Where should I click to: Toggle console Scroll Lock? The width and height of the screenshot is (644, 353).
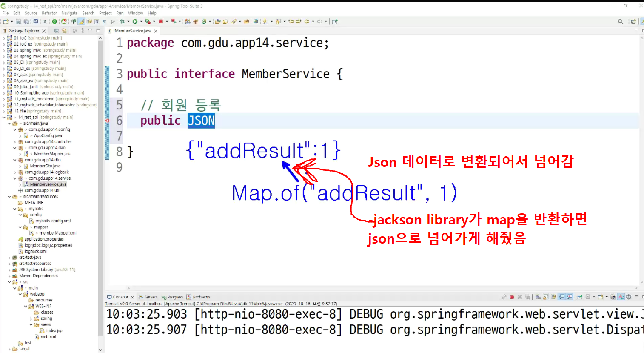click(x=546, y=297)
